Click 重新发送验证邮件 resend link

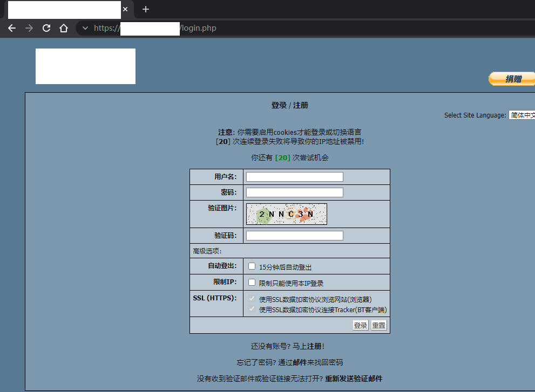tap(354, 379)
